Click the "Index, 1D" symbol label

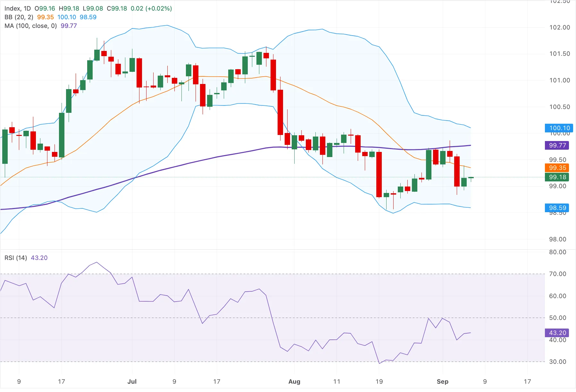(x=18, y=9)
